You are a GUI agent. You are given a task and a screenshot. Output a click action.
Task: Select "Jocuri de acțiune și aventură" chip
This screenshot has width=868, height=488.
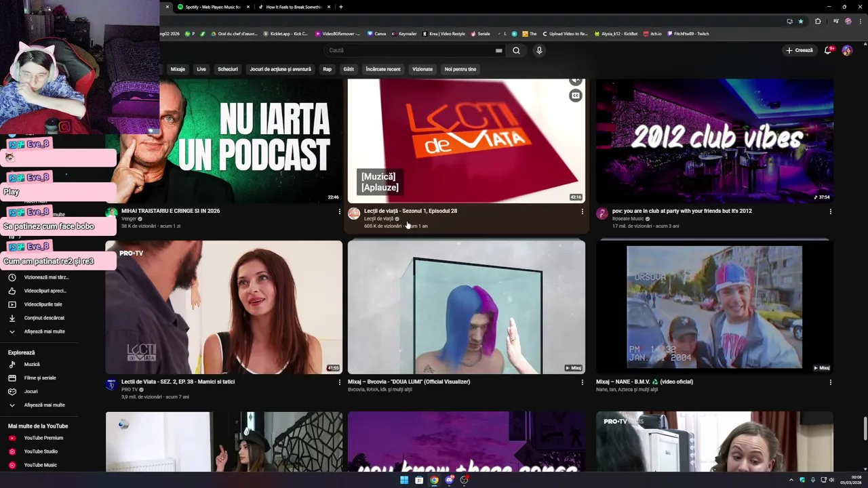click(280, 69)
